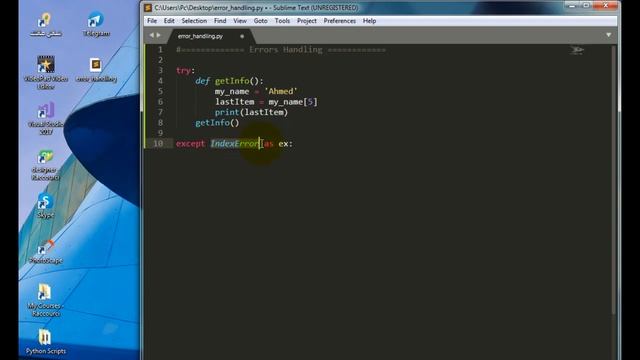The image size is (640, 360).
Task: Open the Find menu
Action: coord(220,21)
